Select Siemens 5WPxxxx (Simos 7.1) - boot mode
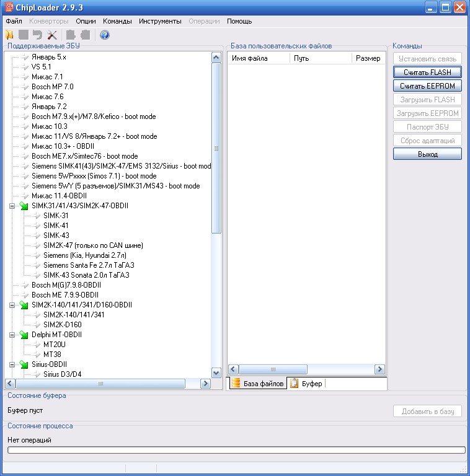Image resolution: width=470 pixels, height=476 pixels. tap(94, 176)
